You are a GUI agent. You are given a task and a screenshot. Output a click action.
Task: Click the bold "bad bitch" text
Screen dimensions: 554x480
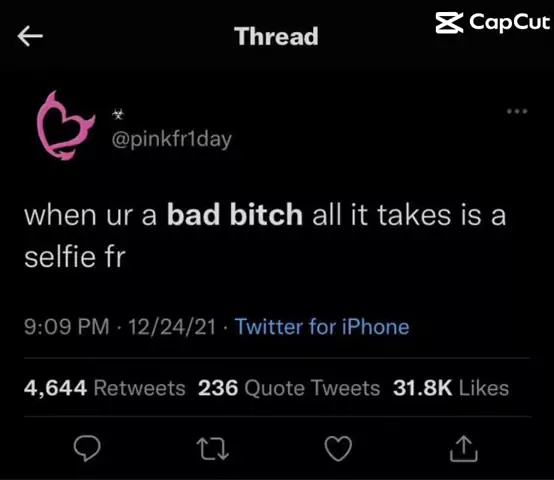(235, 215)
